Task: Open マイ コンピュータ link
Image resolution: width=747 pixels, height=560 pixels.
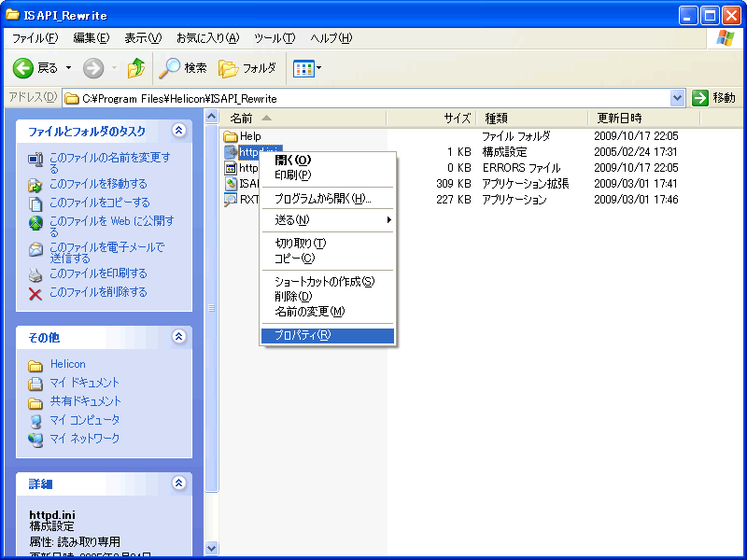Action: pos(84,419)
